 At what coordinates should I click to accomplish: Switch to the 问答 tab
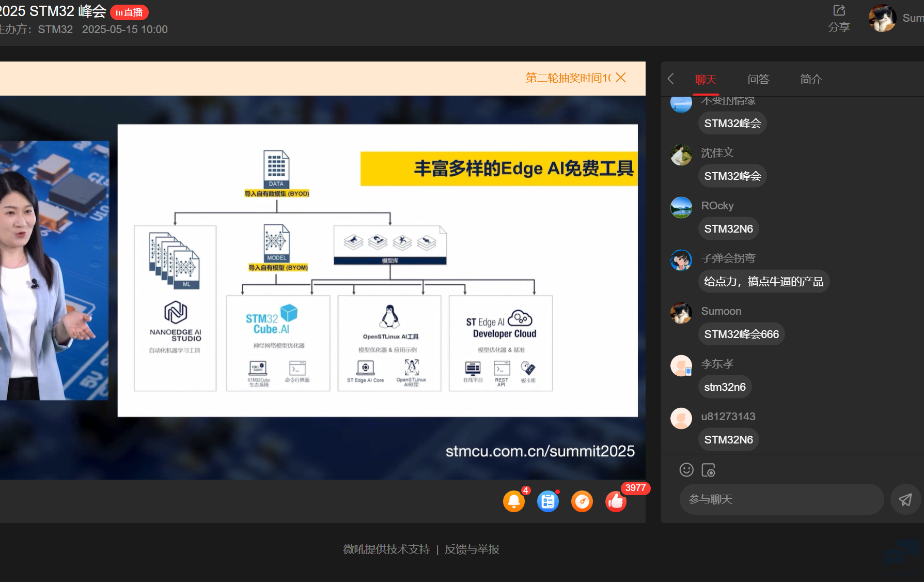pyautogui.click(x=758, y=79)
